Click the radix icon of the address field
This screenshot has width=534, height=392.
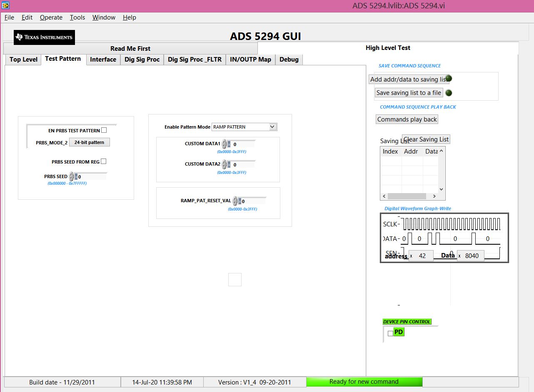(x=411, y=256)
